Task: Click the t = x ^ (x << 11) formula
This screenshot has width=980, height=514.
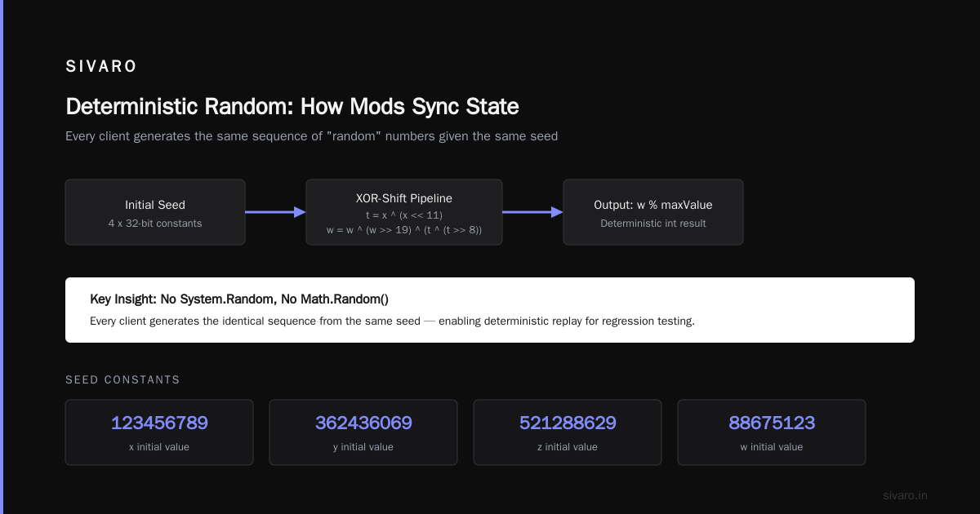Action: 404,215
